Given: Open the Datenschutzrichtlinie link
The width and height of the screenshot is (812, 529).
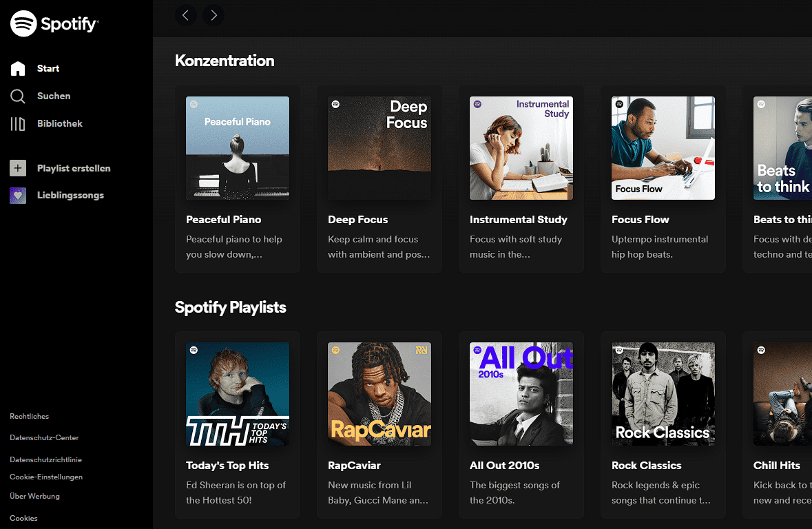Looking at the screenshot, I should point(46,459).
